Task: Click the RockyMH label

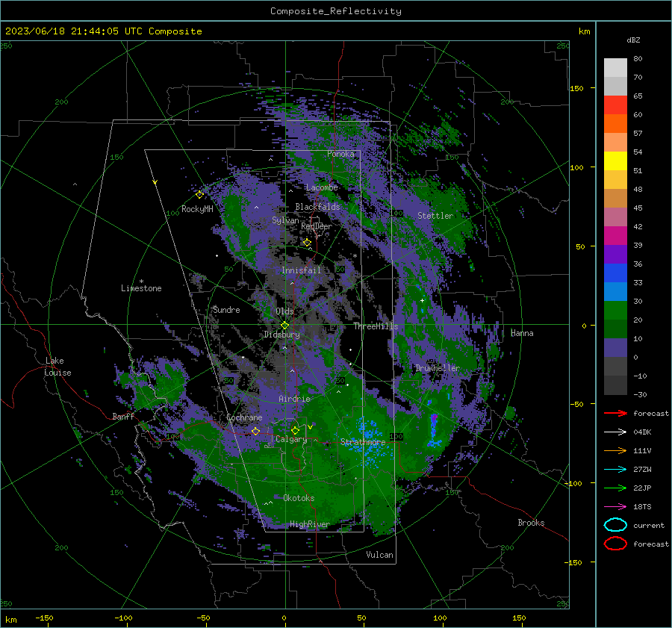Action: (197, 209)
